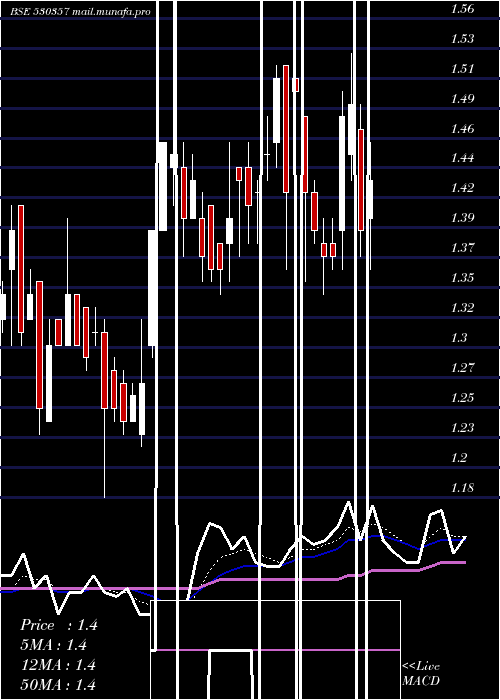Click the 1.18 price axis label
This screenshot has height=700, width=500.
click(462, 487)
